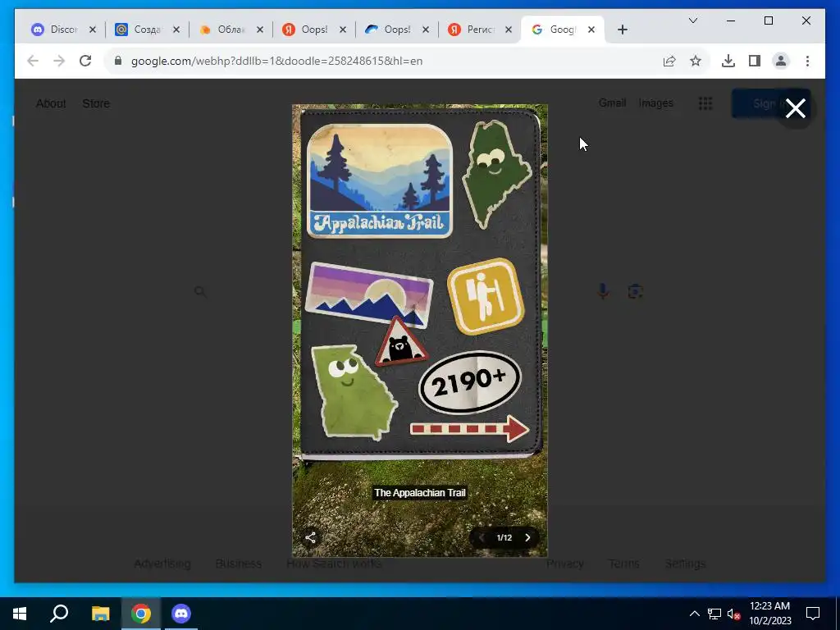Viewport: 840px width, 630px height.
Task: Open the Store link
Action: tap(96, 103)
